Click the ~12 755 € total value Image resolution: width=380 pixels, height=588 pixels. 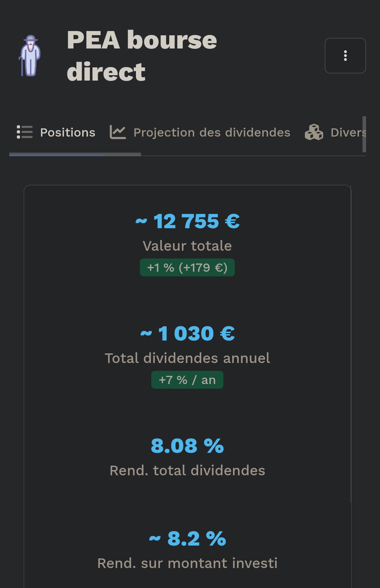[188, 221]
